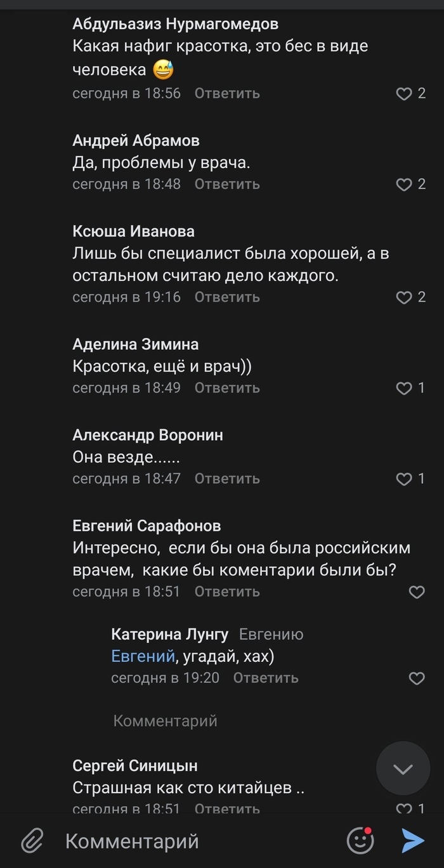Reply to Катерина Лунгу's comment

tap(266, 678)
